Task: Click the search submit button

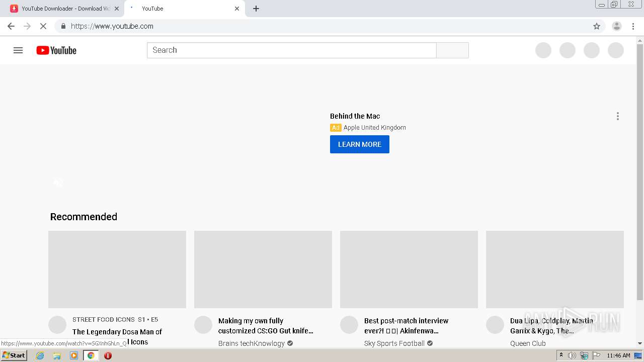Action: coord(452,50)
